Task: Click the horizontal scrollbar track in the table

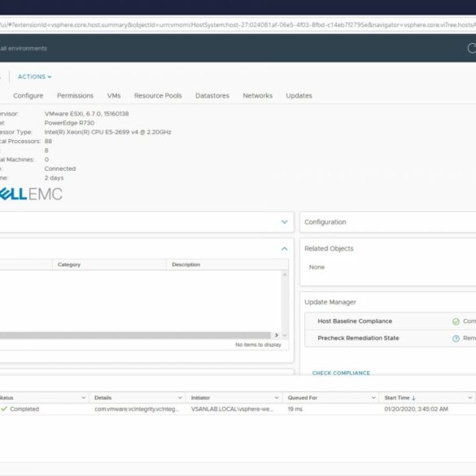Action: [135, 335]
